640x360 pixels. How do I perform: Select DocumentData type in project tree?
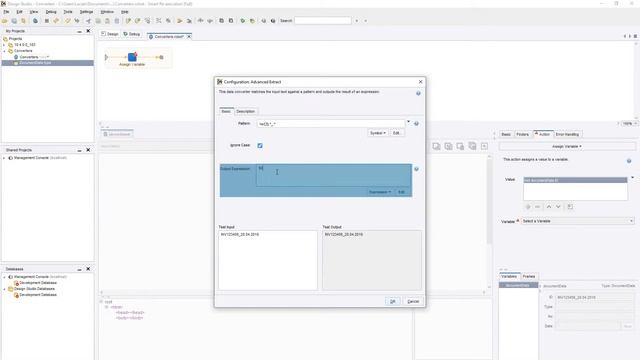pos(35,63)
